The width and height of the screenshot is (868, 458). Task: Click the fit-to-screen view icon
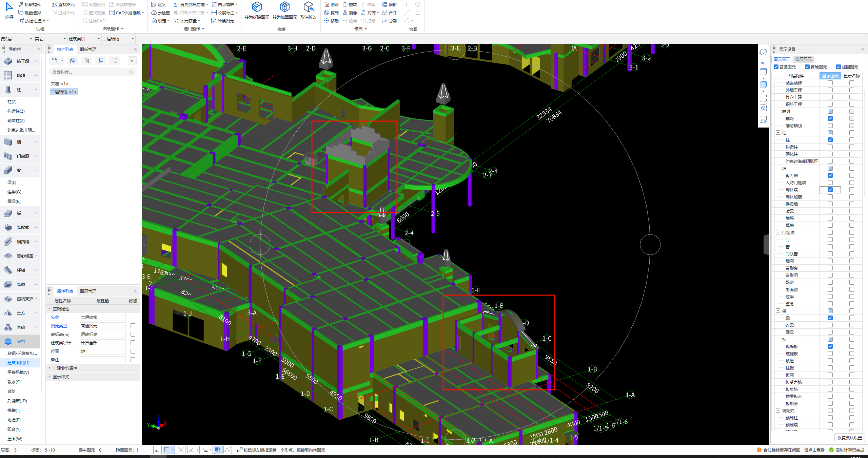763,98
